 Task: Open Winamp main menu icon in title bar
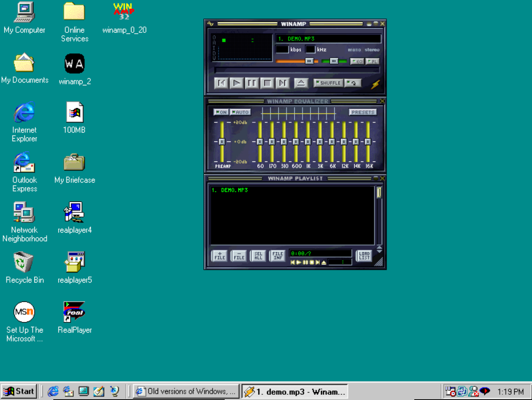pos(211,24)
